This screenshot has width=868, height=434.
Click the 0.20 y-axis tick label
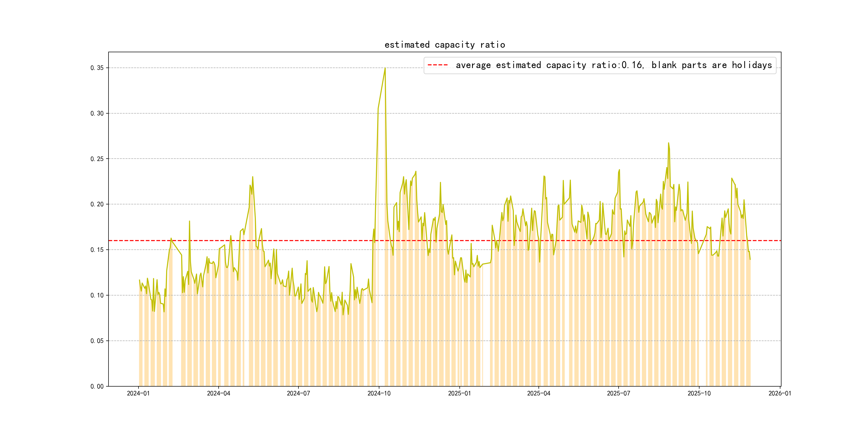(x=97, y=204)
